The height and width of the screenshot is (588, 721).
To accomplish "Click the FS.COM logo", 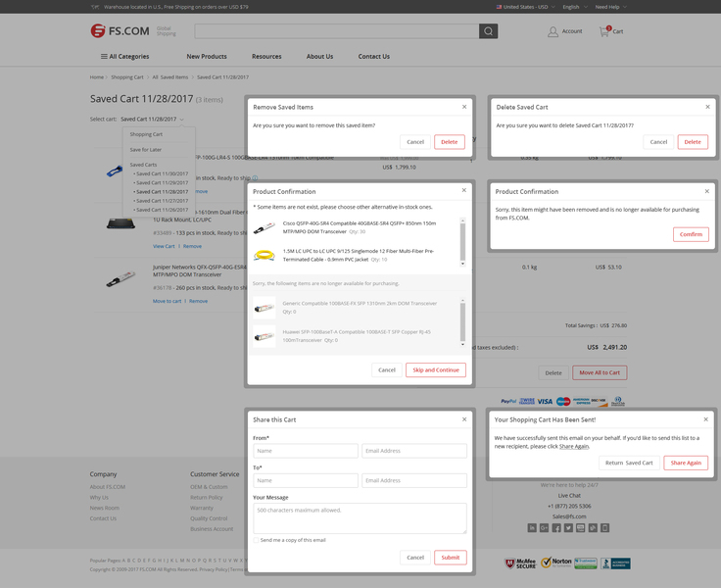I will (120, 30).
